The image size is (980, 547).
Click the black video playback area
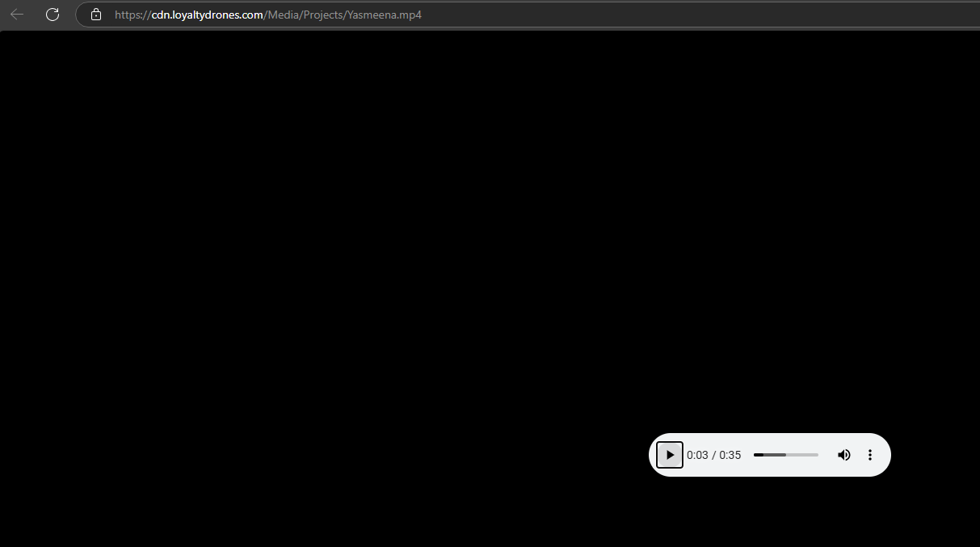[490, 288]
